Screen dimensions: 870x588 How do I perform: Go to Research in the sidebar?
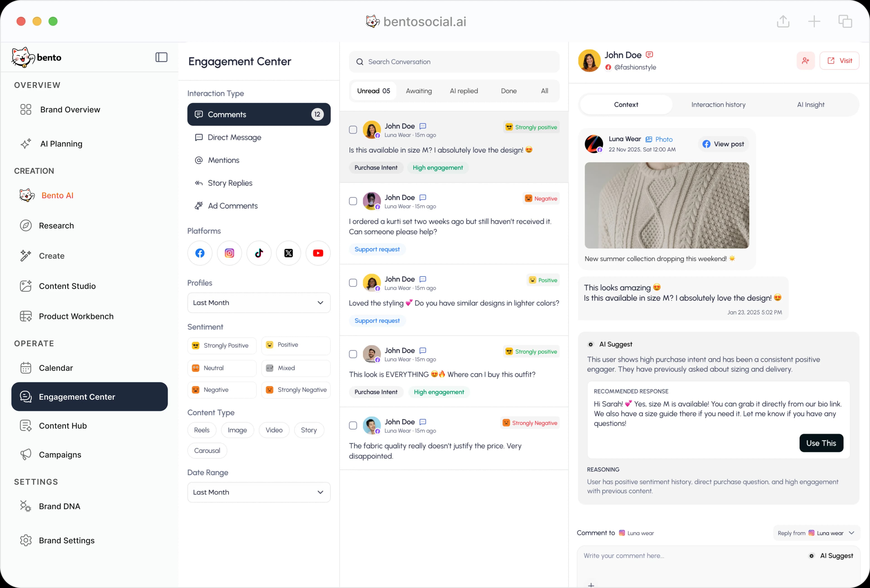47,226
